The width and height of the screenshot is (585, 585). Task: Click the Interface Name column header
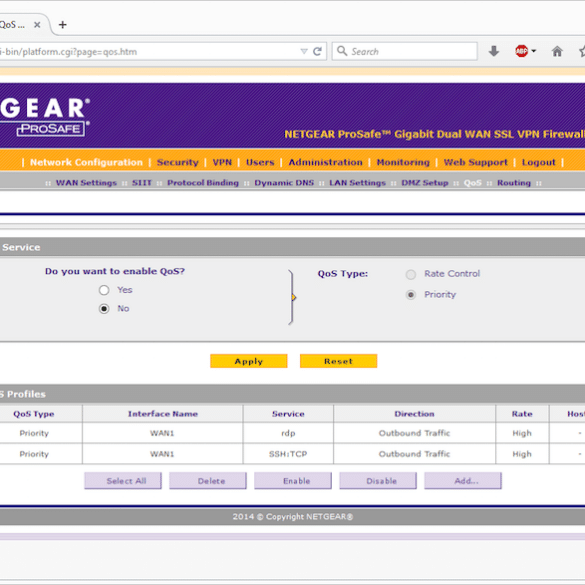pyautogui.click(x=163, y=414)
